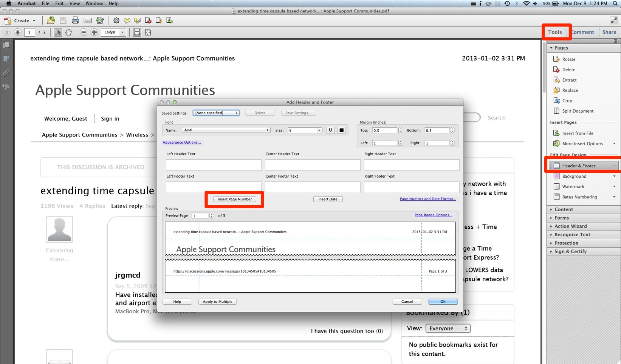Click the Insert Date button
621x364 pixels.
(328, 199)
